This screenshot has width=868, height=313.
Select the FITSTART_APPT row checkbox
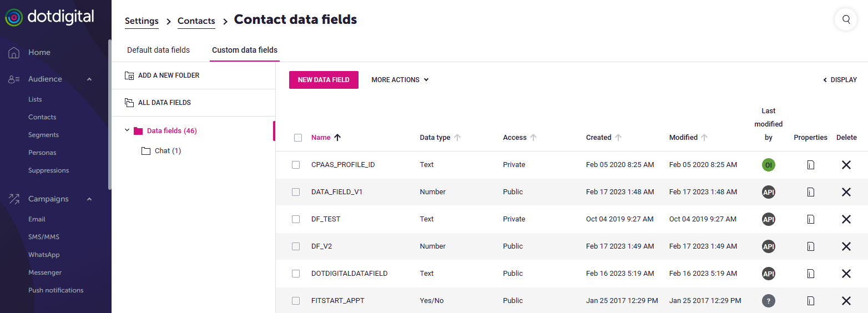point(296,301)
